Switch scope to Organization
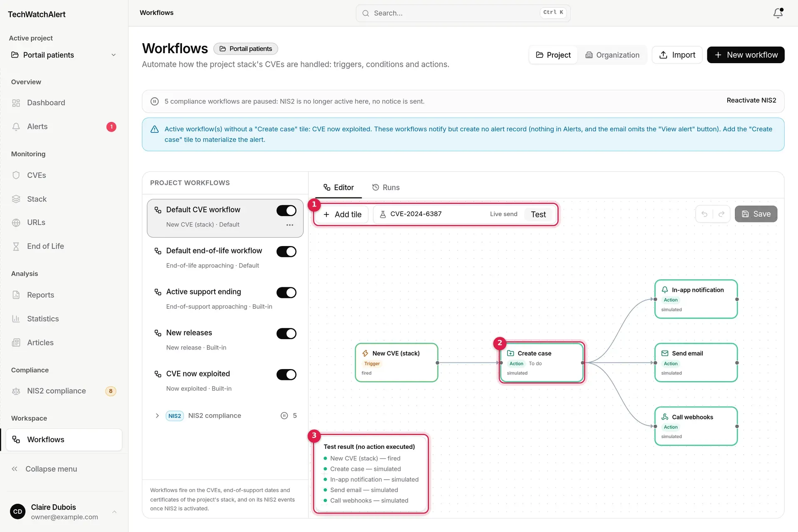 (x=612, y=55)
